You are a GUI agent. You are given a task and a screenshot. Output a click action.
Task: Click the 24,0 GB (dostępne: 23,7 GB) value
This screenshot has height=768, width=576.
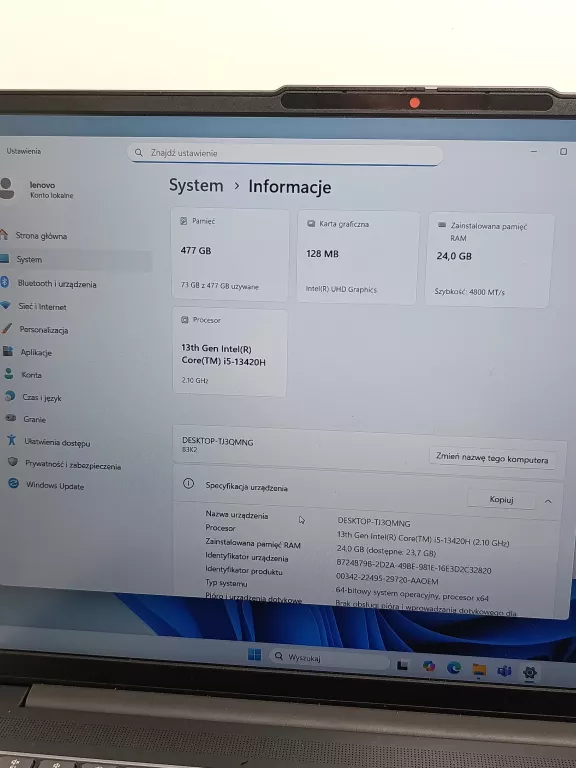(386, 551)
